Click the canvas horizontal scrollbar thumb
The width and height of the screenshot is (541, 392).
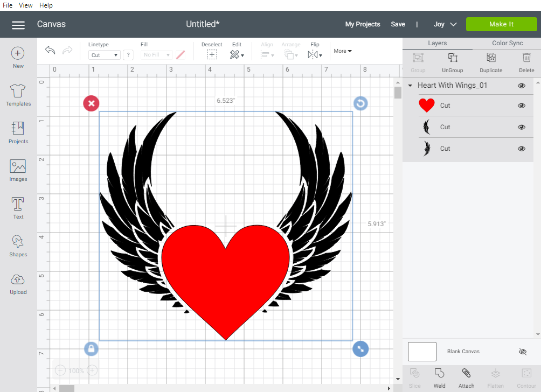(67, 388)
